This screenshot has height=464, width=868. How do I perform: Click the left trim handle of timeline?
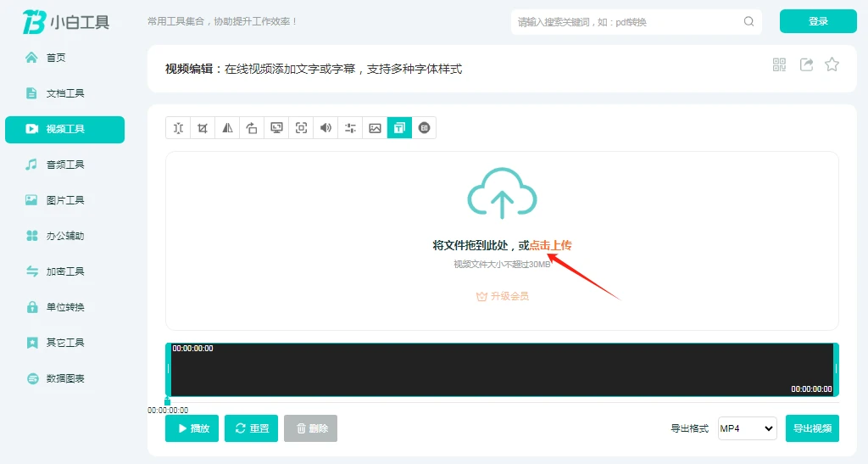(168, 369)
